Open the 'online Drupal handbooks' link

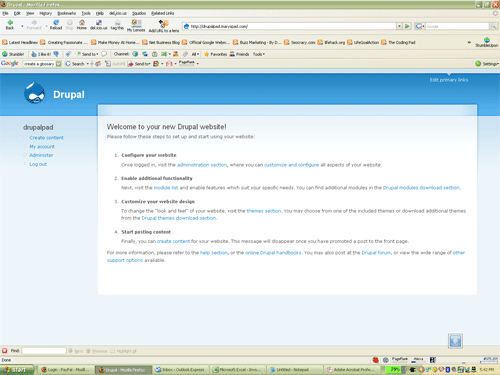click(273, 253)
